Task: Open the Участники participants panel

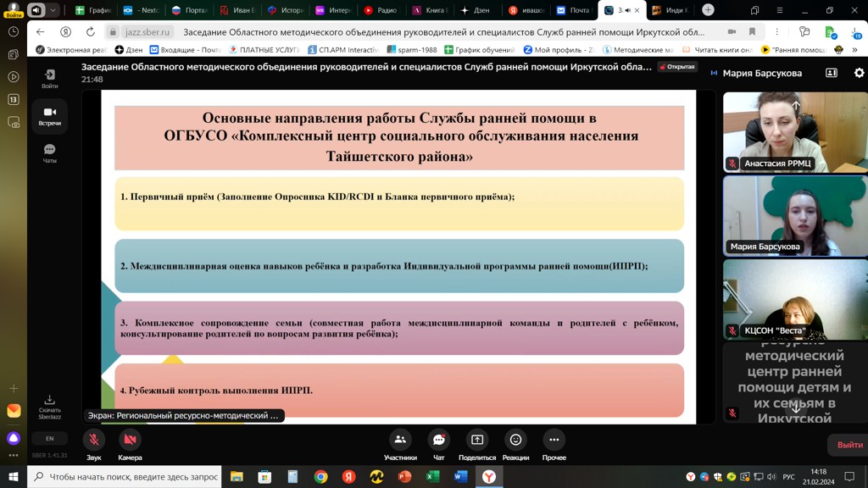Action: coord(400,441)
